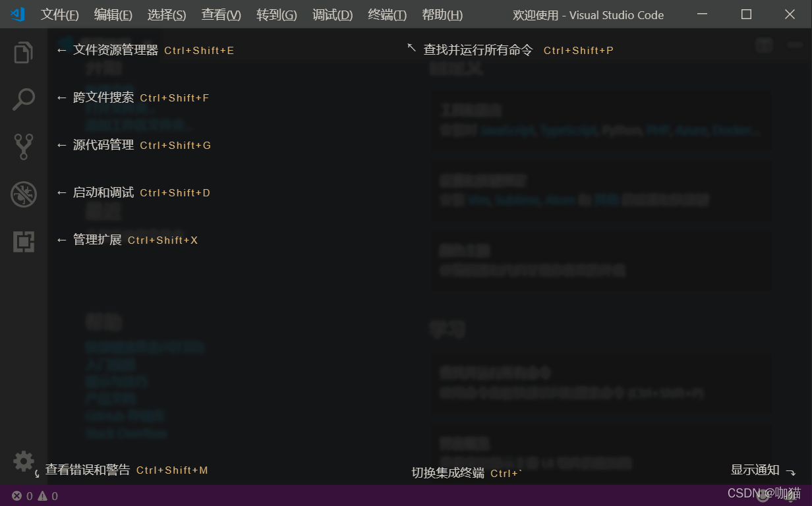The height and width of the screenshot is (506, 812).
Task: Click the Ctrl+Shift+F shortcut text
Action: (x=175, y=98)
